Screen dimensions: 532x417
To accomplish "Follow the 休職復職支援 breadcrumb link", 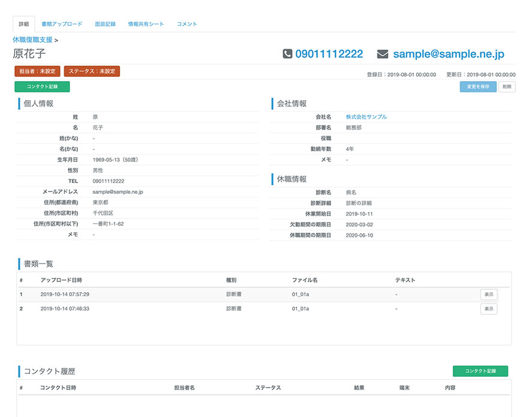I will click(32, 40).
